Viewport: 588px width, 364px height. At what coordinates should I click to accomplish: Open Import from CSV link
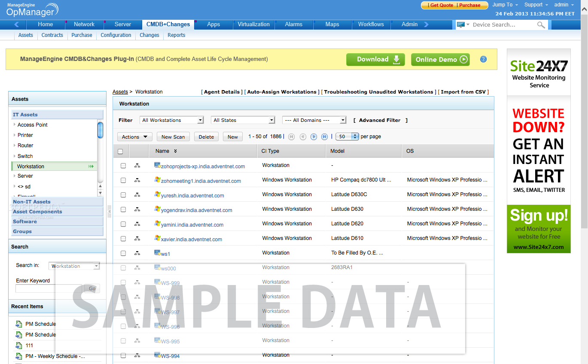(463, 92)
